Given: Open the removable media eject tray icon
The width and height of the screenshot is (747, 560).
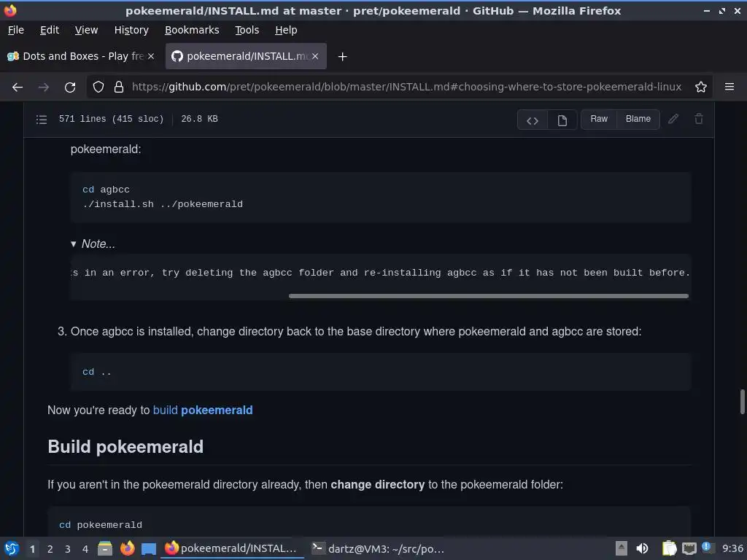Looking at the screenshot, I should (621, 548).
